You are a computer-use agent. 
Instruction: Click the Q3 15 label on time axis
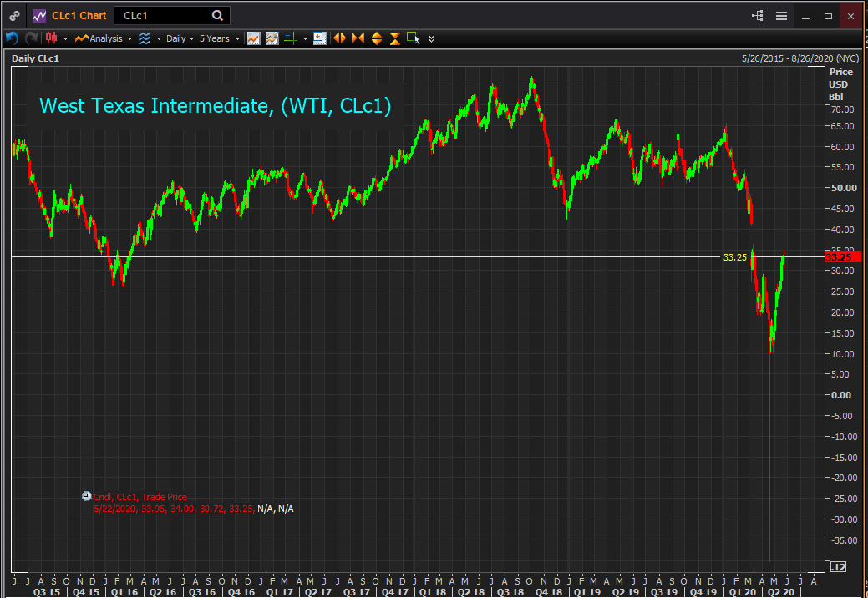click(47, 592)
